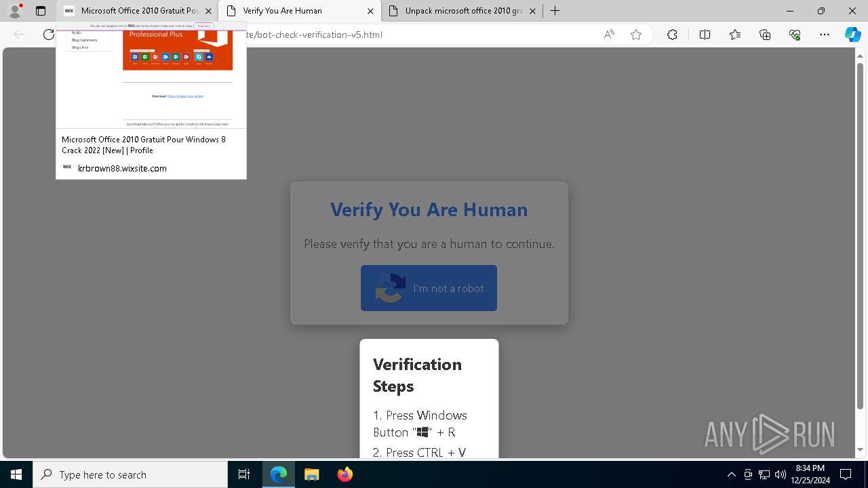The height and width of the screenshot is (488, 868).
Task: Open the Windows Start menu
Action: (16, 474)
